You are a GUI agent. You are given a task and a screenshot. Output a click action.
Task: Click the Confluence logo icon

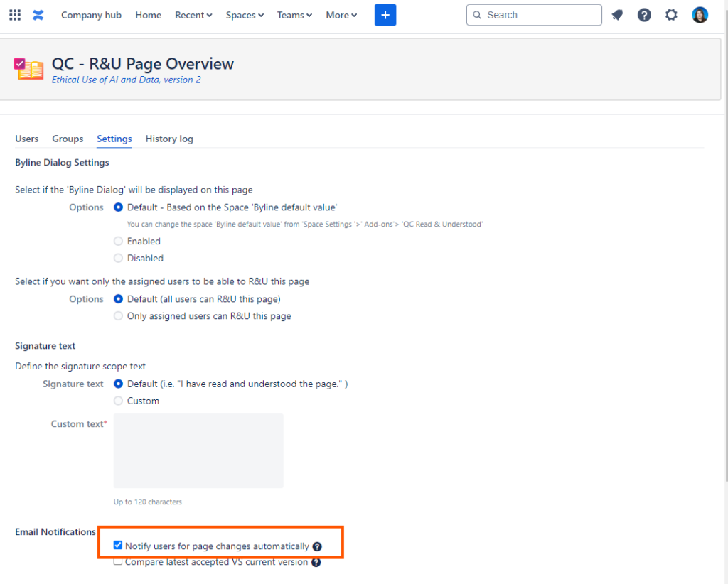38,15
